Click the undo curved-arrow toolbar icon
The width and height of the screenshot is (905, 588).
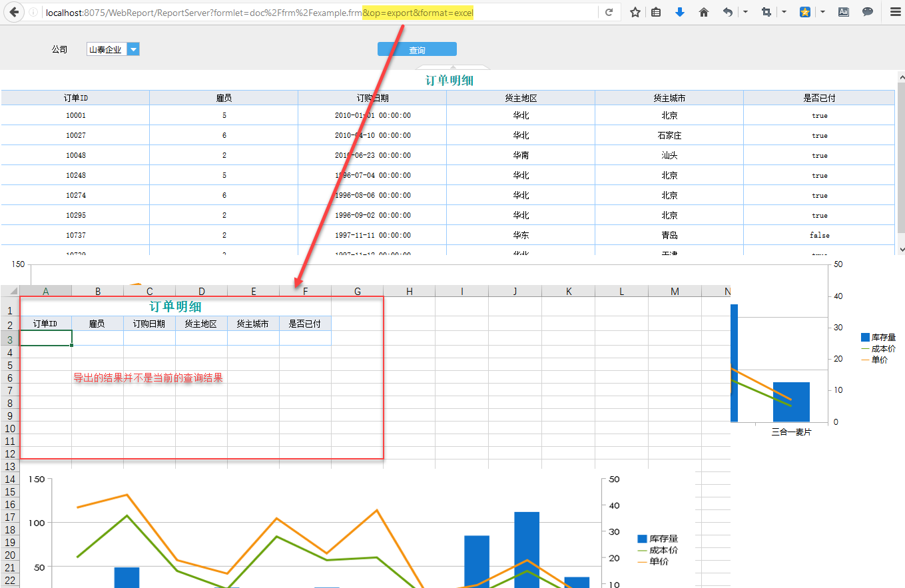728,12
